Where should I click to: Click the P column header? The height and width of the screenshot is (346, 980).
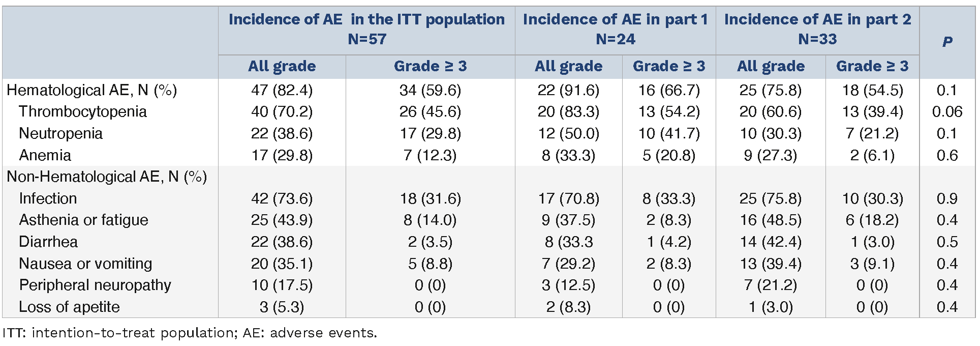(x=947, y=42)
